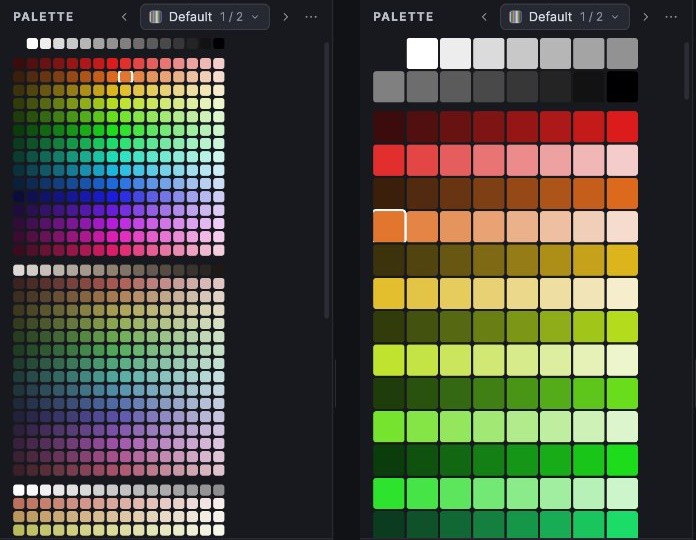Go to previous palette in right panel
This screenshot has height=540, width=696.
[x=484, y=17]
